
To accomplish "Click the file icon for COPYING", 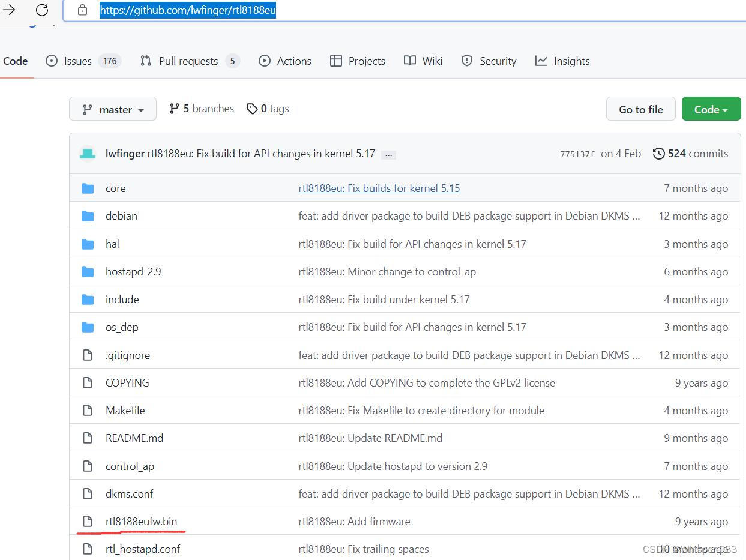I will (x=88, y=383).
